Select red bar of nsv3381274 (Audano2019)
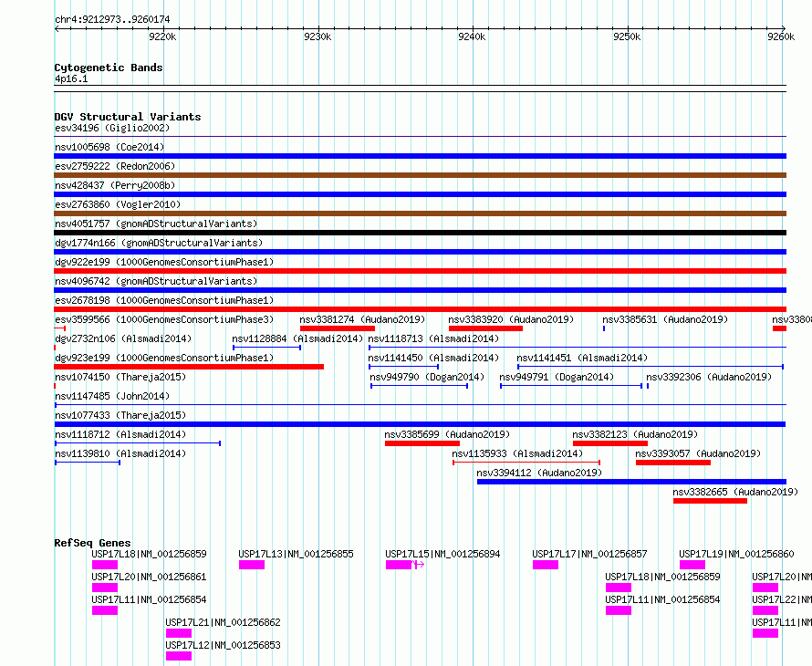 [338, 328]
